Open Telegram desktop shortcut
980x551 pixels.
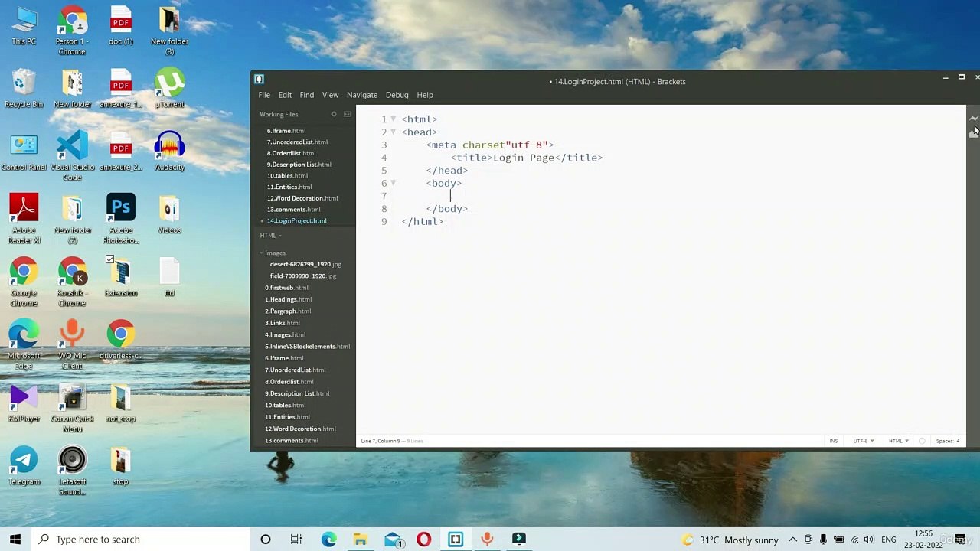(24, 466)
